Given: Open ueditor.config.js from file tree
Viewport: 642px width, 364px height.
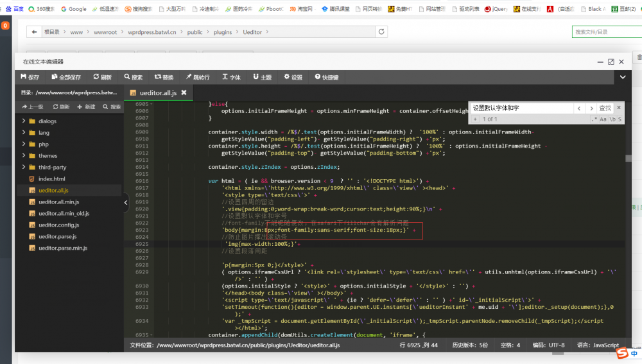Looking at the screenshot, I should pyautogui.click(x=58, y=225).
